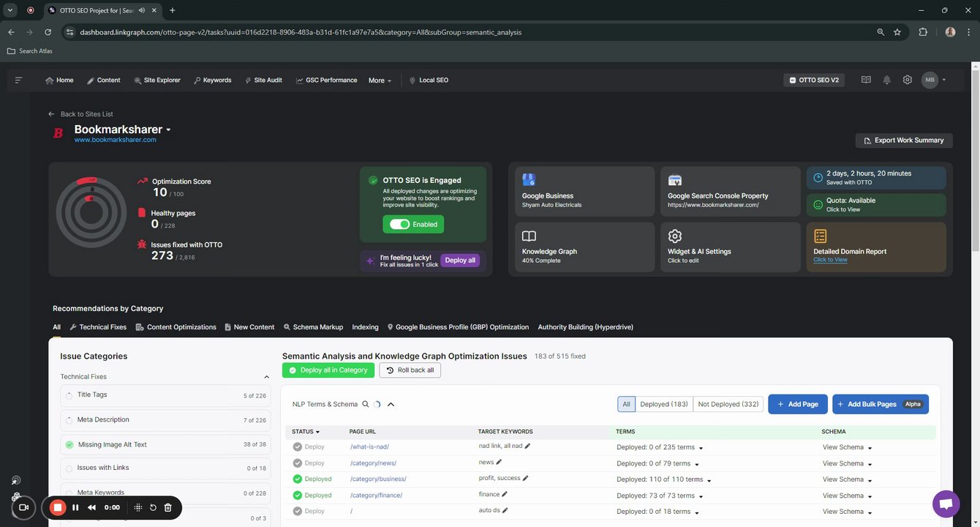Collapse the NLP Terms & Schema section
The image size is (980, 527).
[391, 404]
